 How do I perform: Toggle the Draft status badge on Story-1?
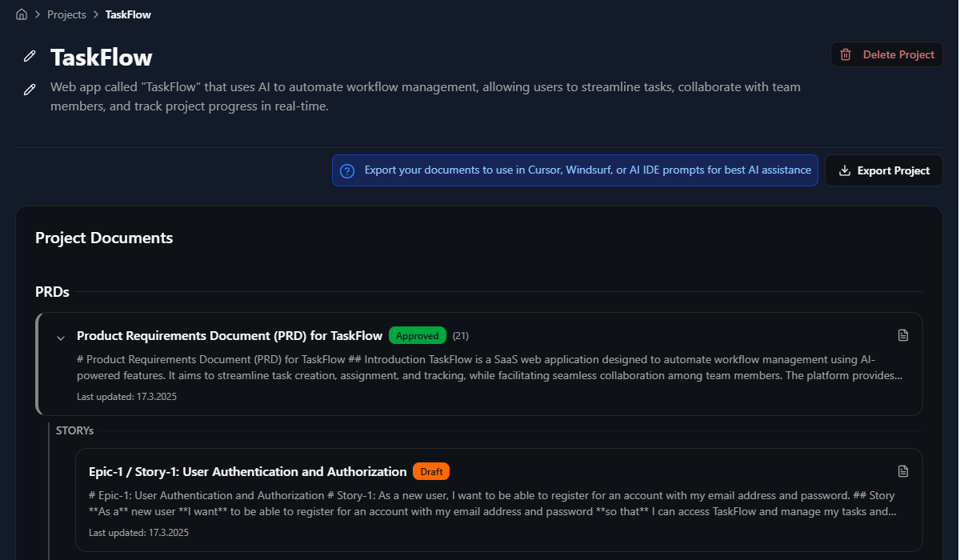(431, 471)
